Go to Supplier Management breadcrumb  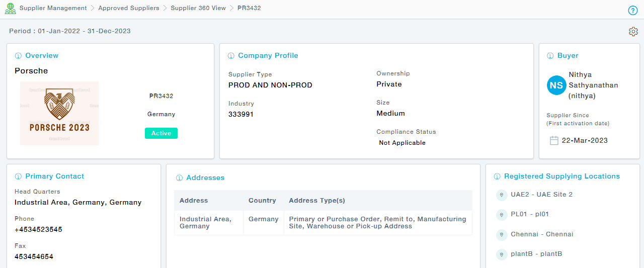(x=53, y=8)
